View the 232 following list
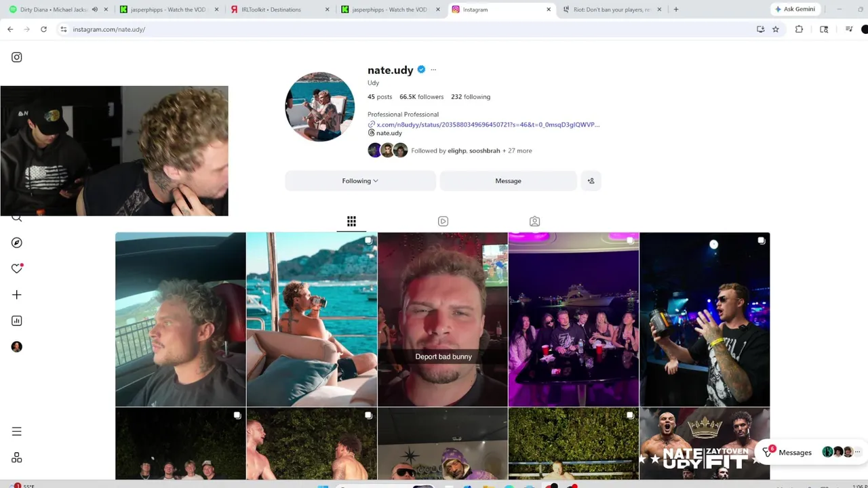 (471, 97)
